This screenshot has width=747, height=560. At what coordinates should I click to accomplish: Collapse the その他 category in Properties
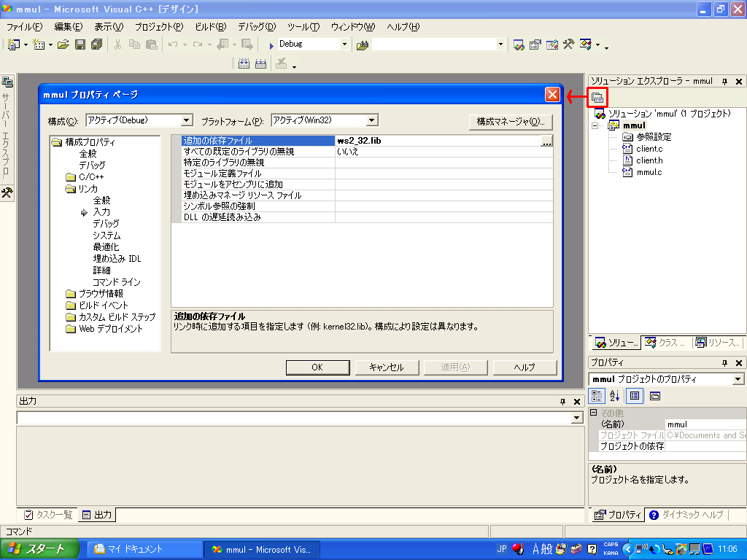(x=594, y=413)
